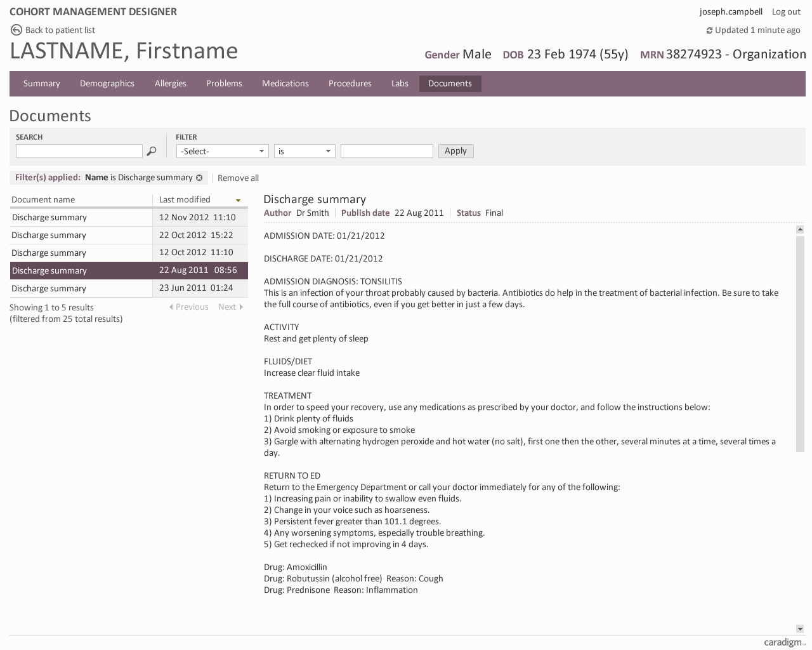The height and width of the screenshot is (650, 812).
Task: Click Remove all to clear filters
Action: pos(238,178)
